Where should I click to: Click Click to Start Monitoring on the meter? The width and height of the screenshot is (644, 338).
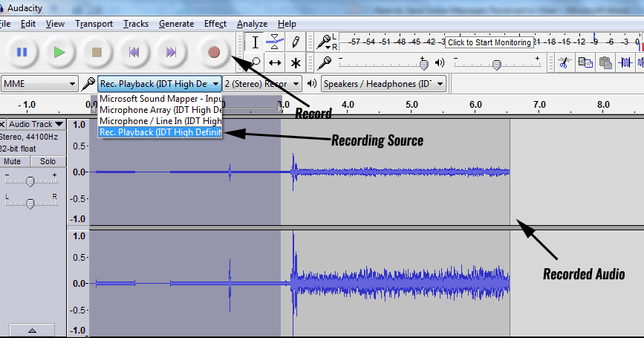pyautogui.click(x=489, y=42)
